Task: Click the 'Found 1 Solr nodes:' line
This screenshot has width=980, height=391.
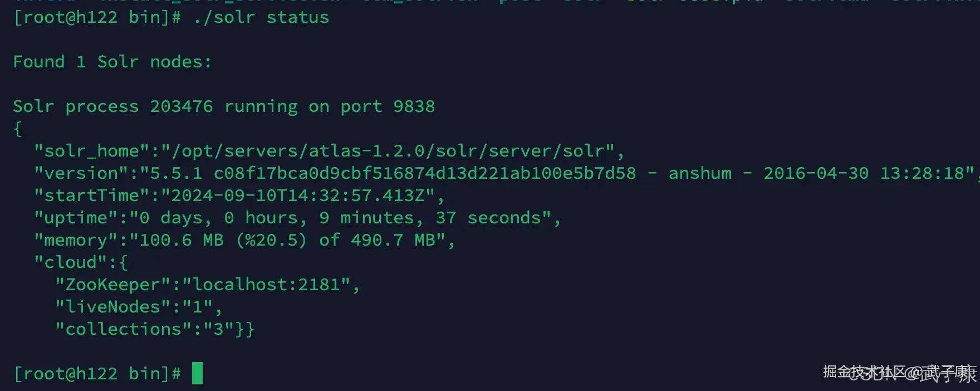Action: [112, 62]
